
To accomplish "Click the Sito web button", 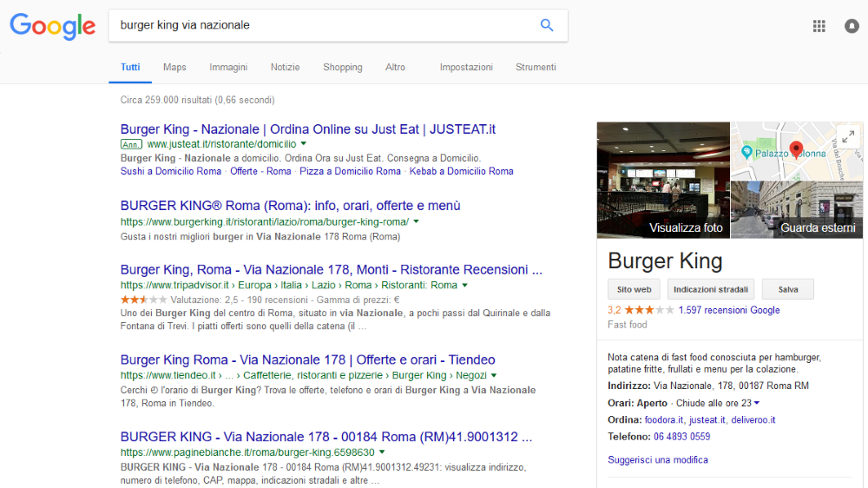I will [x=634, y=289].
